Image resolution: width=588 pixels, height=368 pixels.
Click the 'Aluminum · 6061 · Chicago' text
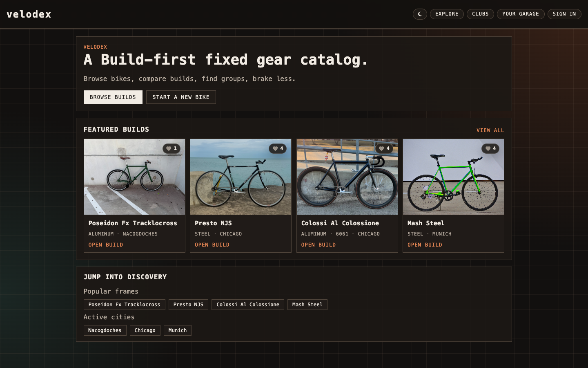[x=341, y=234]
